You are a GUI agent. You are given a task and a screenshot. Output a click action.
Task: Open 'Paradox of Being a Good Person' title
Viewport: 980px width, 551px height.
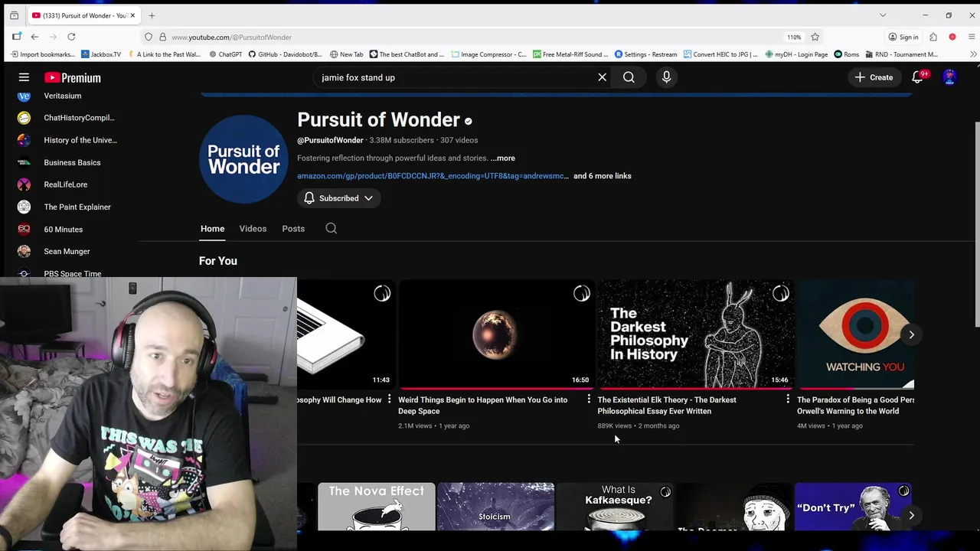(856, 405)
